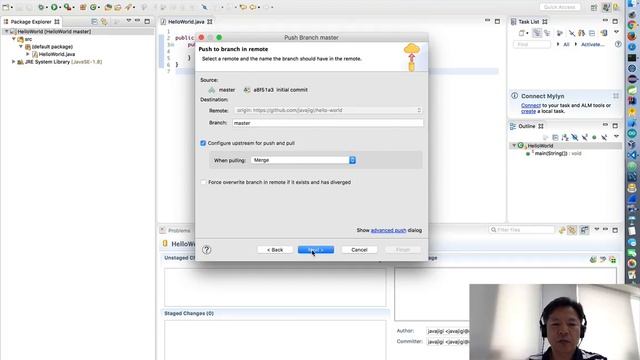Click the Task List Find field

[532, 44]
